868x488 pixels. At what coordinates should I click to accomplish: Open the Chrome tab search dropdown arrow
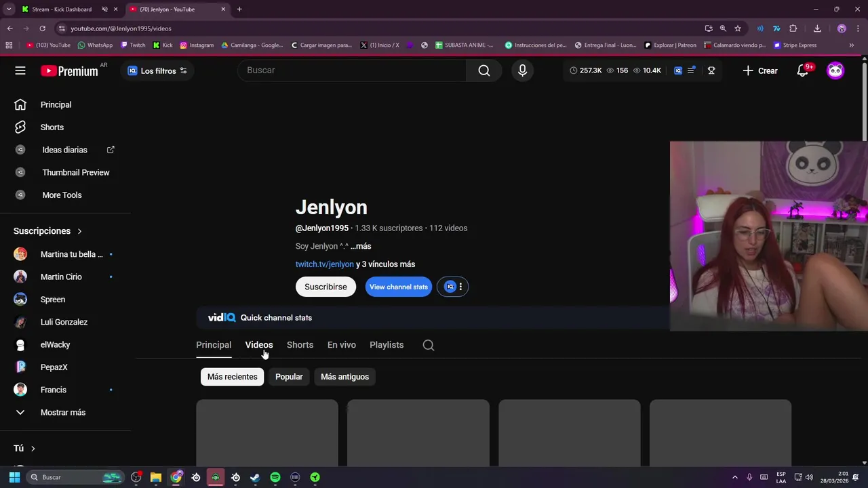[9, 9]
